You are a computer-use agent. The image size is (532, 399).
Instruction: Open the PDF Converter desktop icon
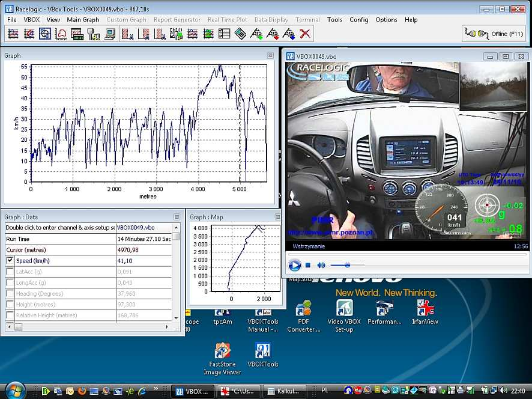click(x=303, y=316)
